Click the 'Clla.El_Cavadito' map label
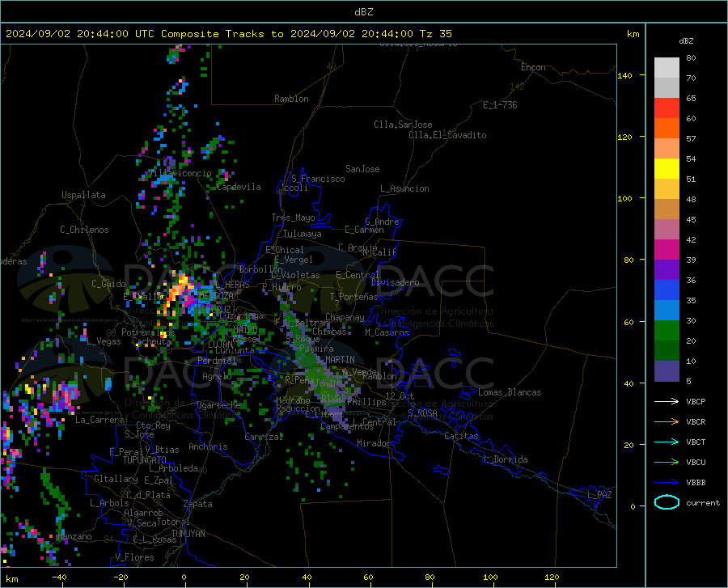Viewport: 728px width, 588px height. tap(447, 135)
